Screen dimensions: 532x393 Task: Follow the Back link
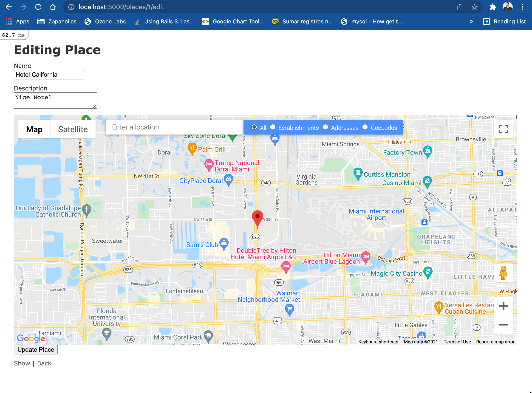(44, 363)
